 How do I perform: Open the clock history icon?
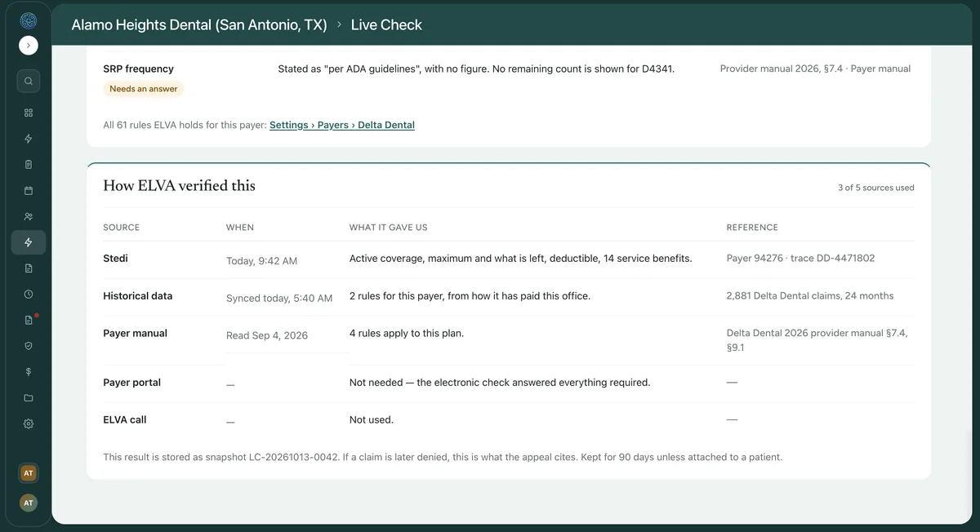[29, 294]
